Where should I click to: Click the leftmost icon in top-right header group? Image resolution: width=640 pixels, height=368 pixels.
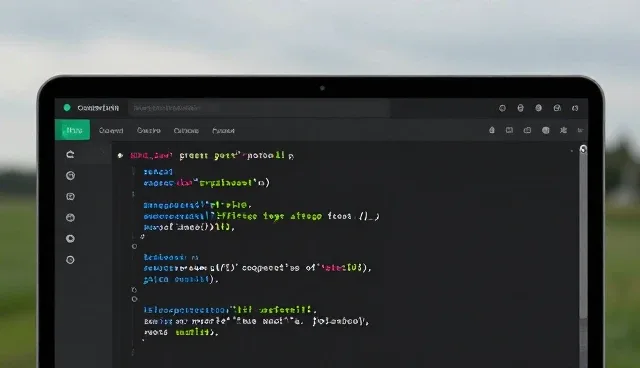pyautogui.click(x=502, y=108)
